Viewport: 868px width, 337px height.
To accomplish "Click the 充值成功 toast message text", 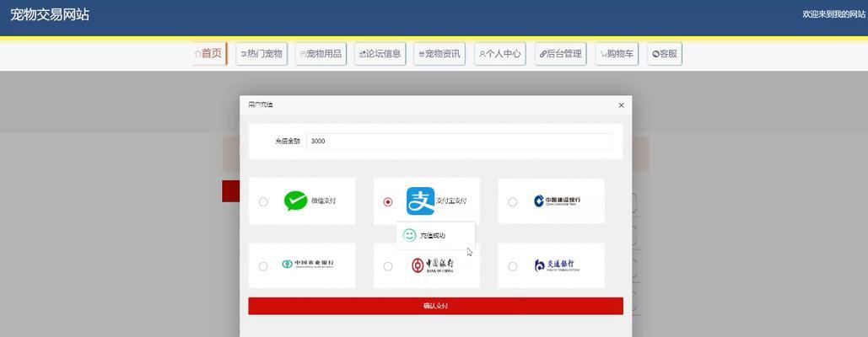I will [433, 236].
